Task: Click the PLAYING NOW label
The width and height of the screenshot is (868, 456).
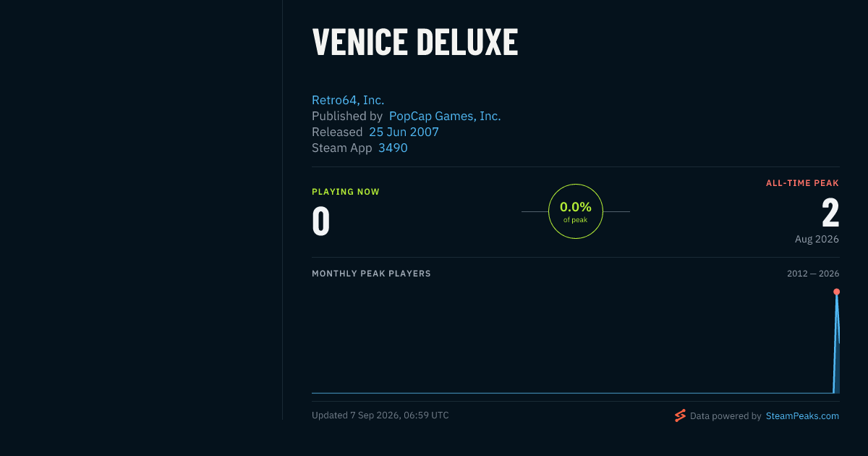Action: pyautogui.click(x=346, y=192)
